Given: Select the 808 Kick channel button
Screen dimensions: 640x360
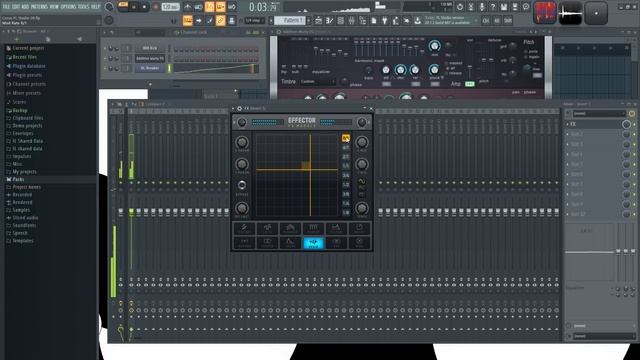Looking at the screenshot, I should (x=150, y=48).
